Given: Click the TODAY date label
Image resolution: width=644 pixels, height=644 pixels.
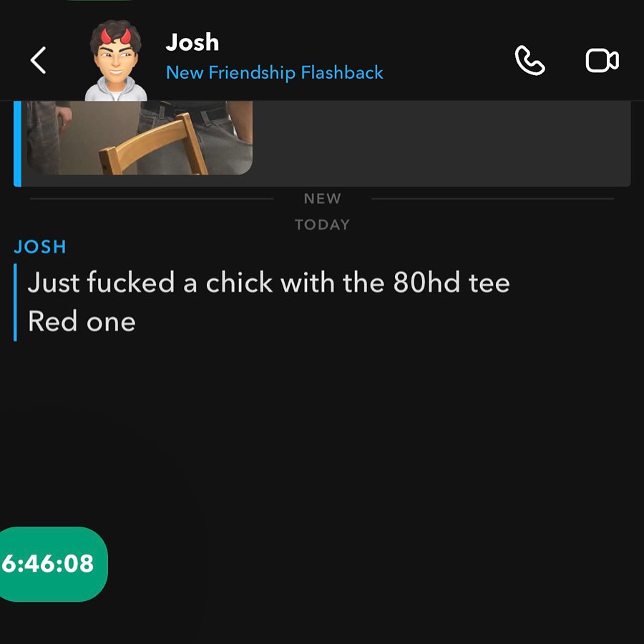Looking at the screenshot, I should (323, 225).
